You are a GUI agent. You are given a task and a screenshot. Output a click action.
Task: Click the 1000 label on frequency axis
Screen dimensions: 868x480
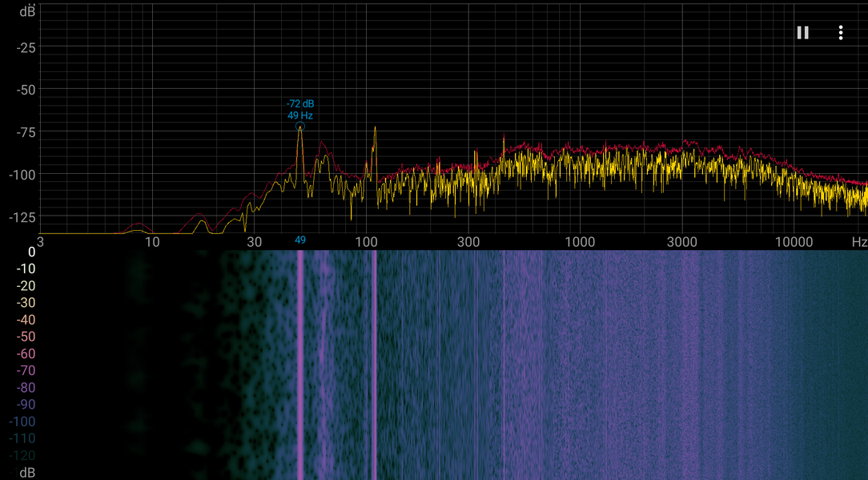click(580, 242)
